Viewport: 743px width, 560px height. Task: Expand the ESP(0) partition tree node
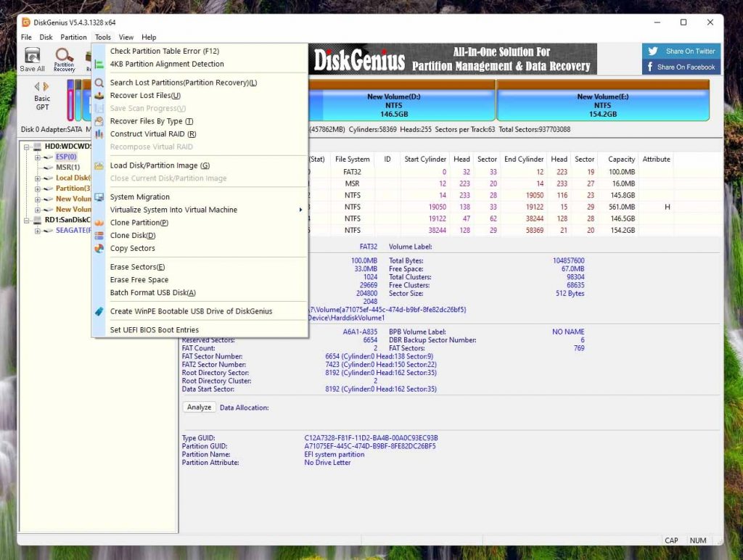[38, 157]
